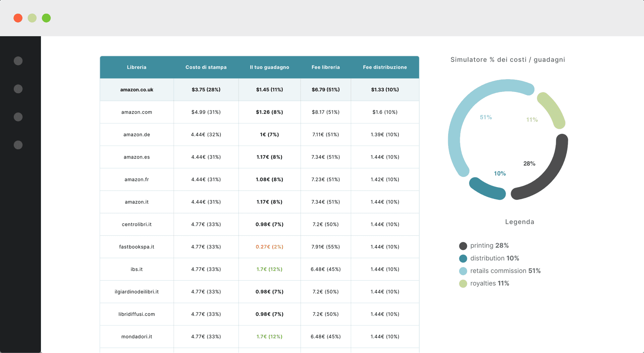644x353 pixels.
Task: Click the $1.45 (11%) earnings cell
Action: pyautogui.click(x=269, y=90)
